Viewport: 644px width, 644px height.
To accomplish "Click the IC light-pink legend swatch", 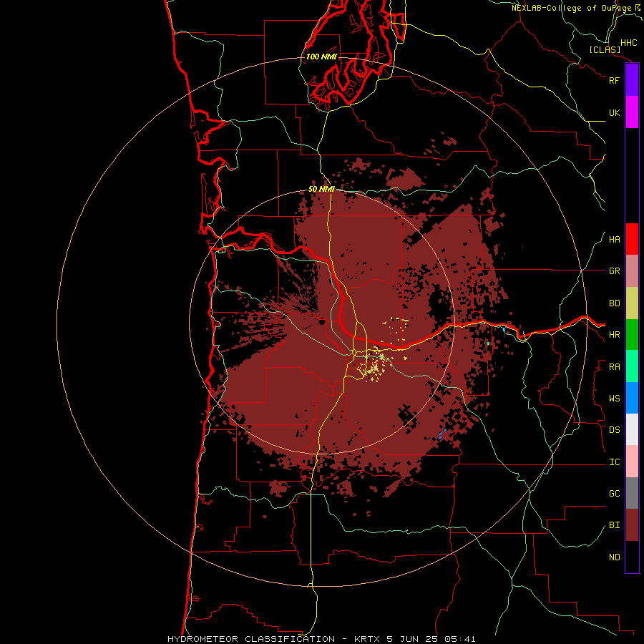I will coord(632,462).
